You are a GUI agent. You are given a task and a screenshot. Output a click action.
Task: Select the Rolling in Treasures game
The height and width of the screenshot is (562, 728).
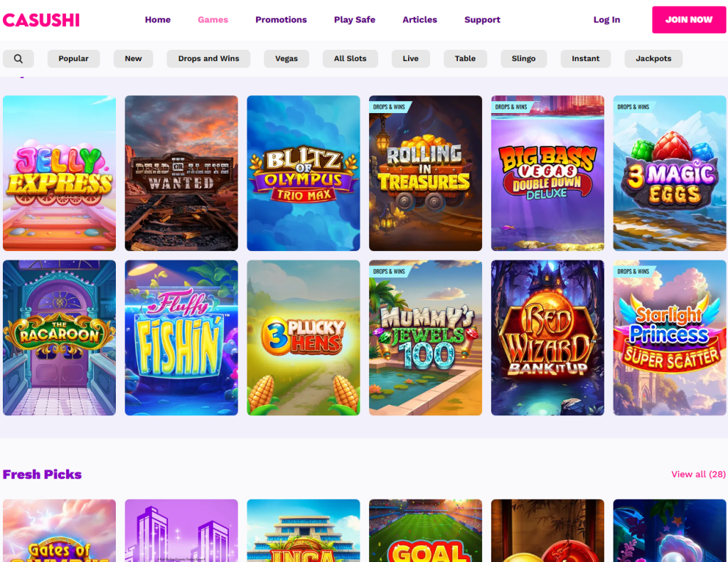[x=425, y=173]
